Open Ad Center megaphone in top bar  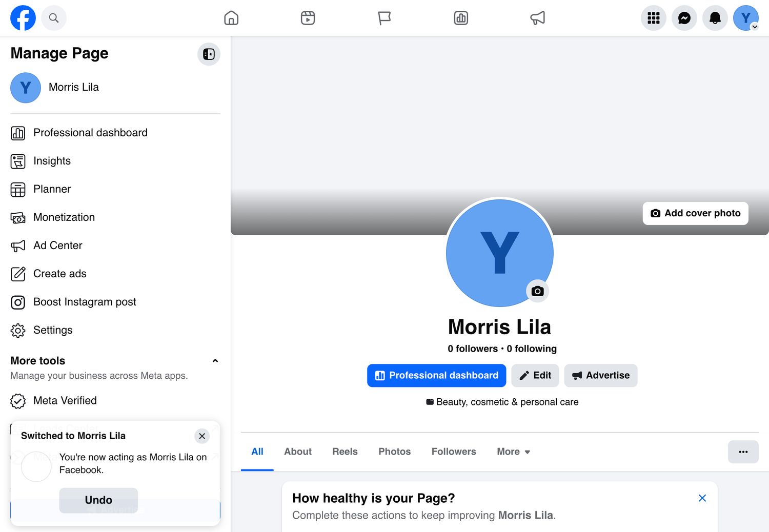point(537,18)
